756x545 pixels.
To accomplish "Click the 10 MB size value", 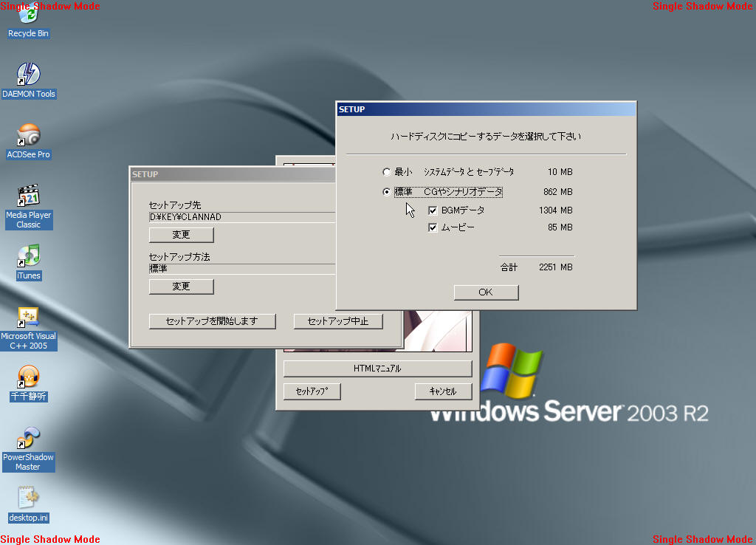I will click(560, 172).
